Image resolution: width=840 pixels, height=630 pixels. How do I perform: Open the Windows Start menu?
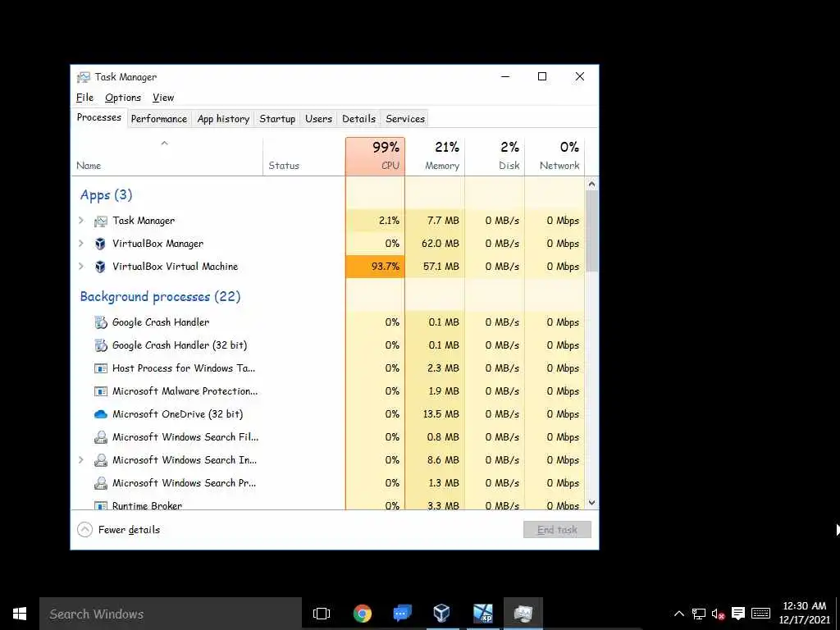click(x=20, y=614)
